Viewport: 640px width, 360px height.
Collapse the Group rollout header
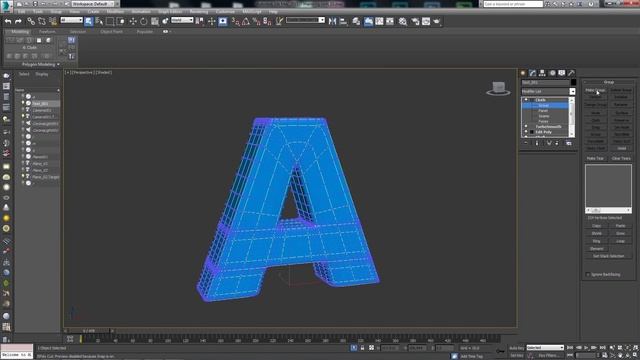(x=609, y=82)
